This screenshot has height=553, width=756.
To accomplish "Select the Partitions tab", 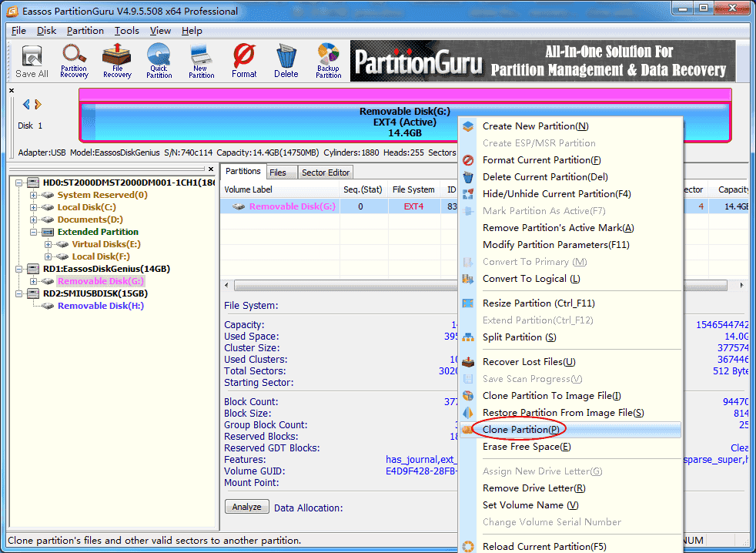I will [x=243, y=171].
